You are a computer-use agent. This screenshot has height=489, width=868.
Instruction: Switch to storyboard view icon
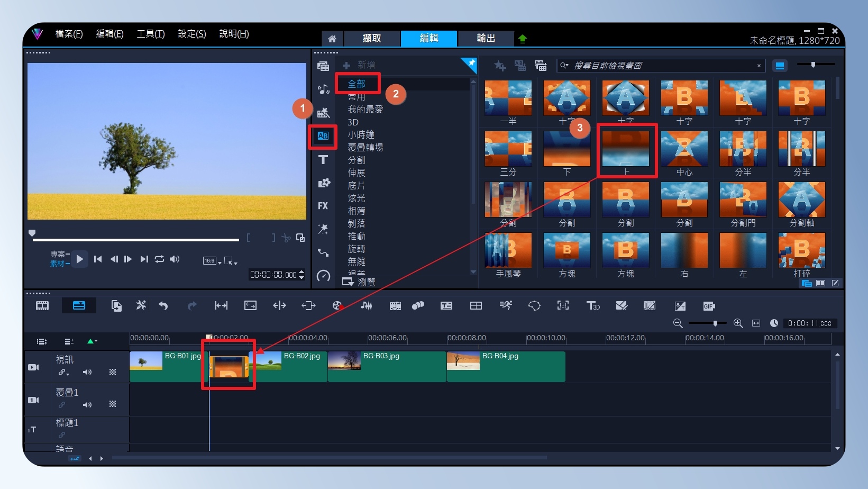pyautogui.click(x=42, y=305)
